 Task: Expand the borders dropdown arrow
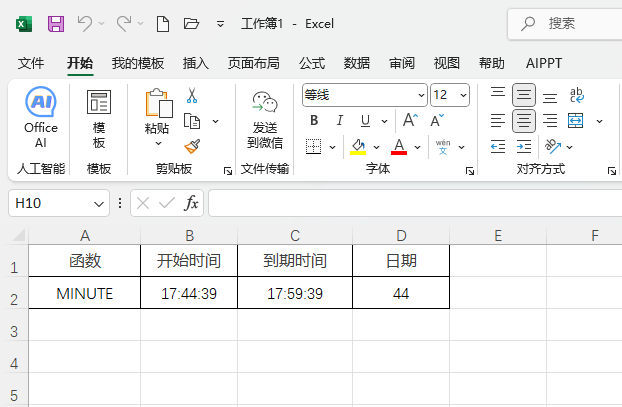tap(332, 147)
